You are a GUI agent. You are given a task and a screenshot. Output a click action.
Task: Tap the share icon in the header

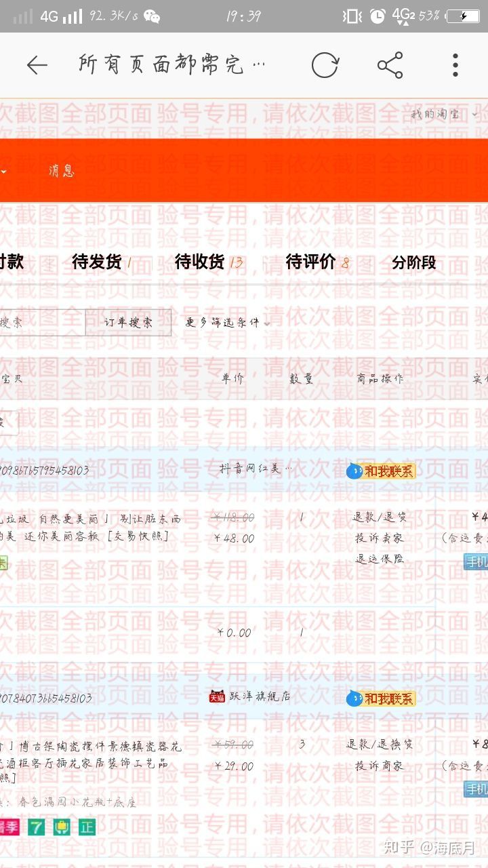tap(390, 65)
